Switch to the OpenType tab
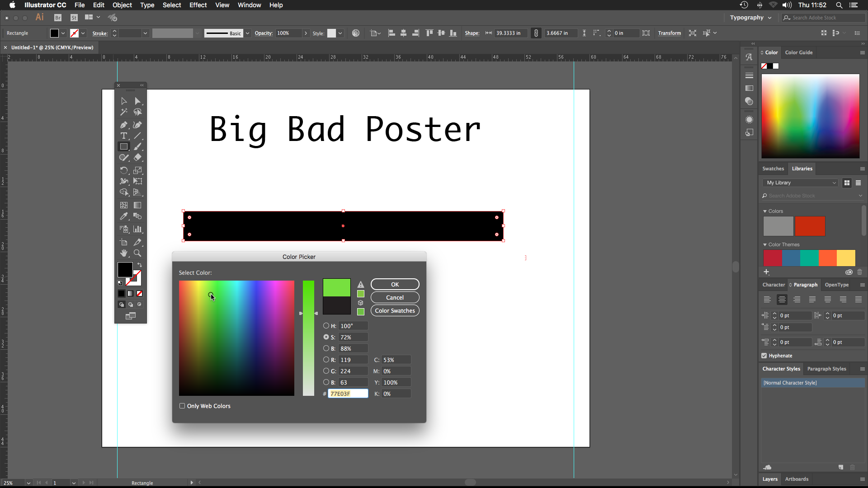This screenshot has width=868, height=488. 836,285
